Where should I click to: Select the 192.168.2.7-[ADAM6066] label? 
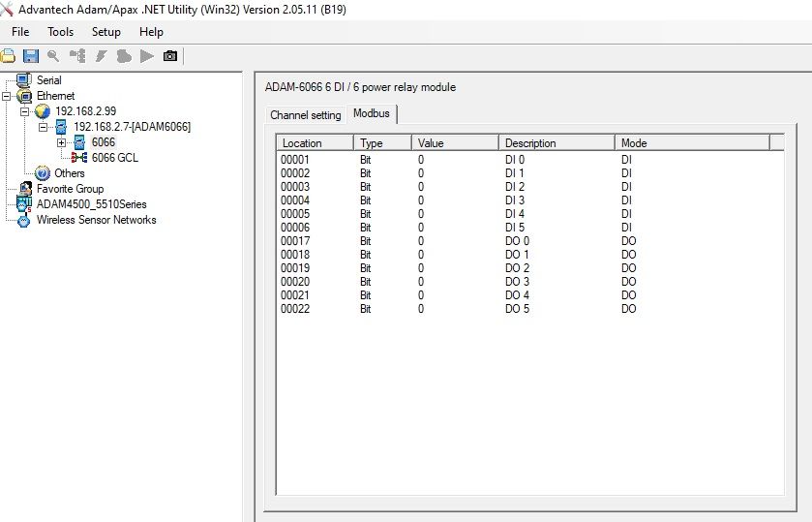point(132,127)
